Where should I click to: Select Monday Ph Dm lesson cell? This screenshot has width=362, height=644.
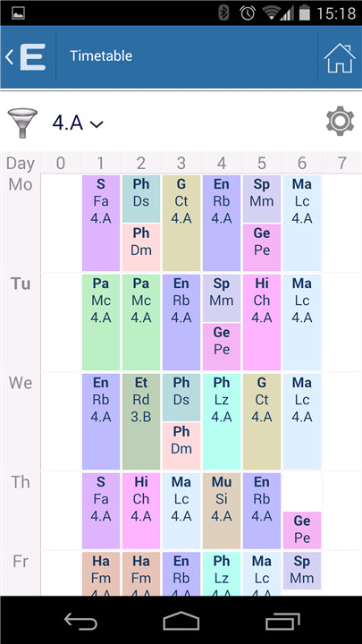click(x=141, y=247)
